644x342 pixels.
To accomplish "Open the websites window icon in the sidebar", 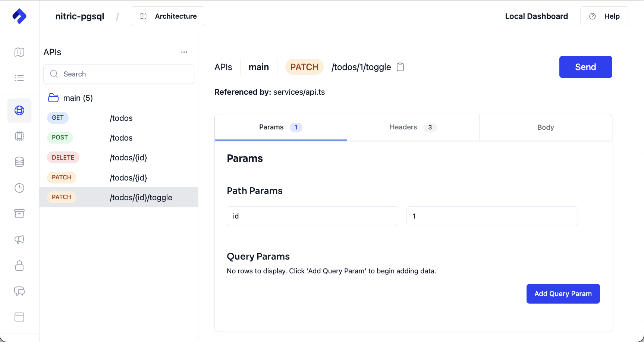I will click(19, 317).
